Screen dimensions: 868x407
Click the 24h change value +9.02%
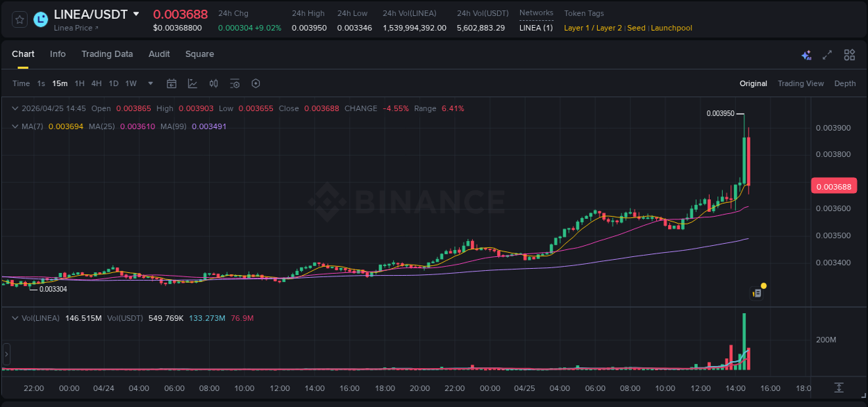267,28
